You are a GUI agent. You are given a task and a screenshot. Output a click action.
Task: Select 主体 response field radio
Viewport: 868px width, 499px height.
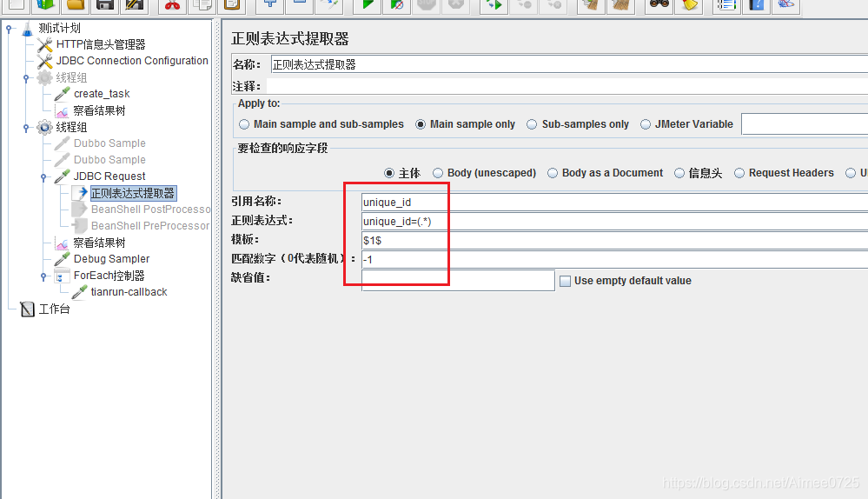389,173
